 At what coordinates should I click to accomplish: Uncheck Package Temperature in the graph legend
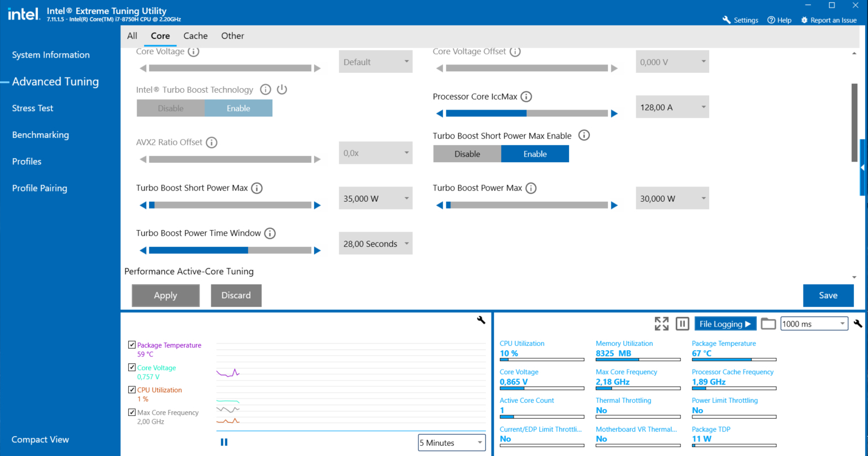[x=132, y=345]
